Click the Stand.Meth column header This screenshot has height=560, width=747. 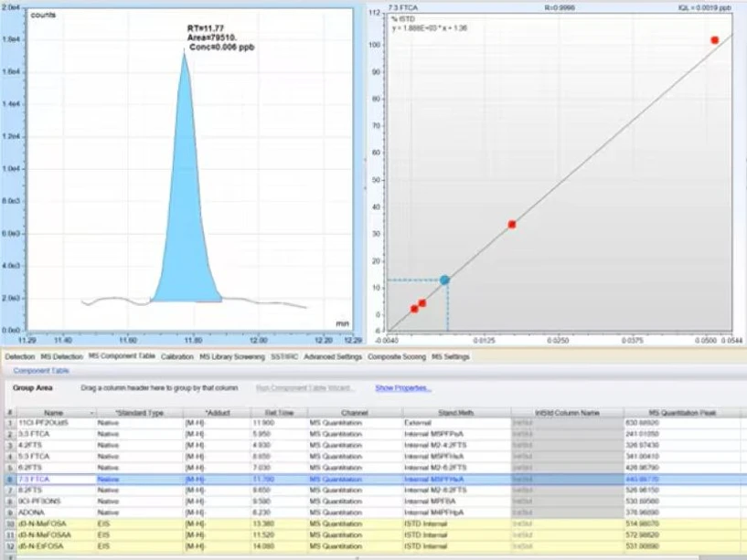click(x=456, y=413)
